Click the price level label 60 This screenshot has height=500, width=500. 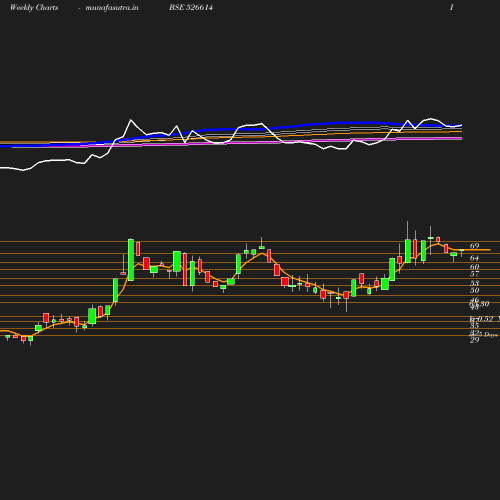[x=474, y=267]
